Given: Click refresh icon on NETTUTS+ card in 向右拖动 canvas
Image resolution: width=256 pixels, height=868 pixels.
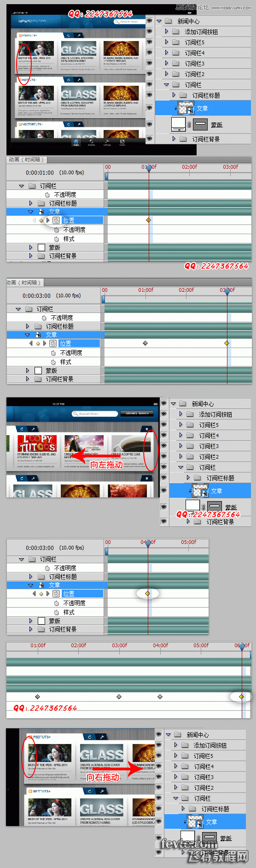Looking at the screenshot, I should tap(89, 791).
